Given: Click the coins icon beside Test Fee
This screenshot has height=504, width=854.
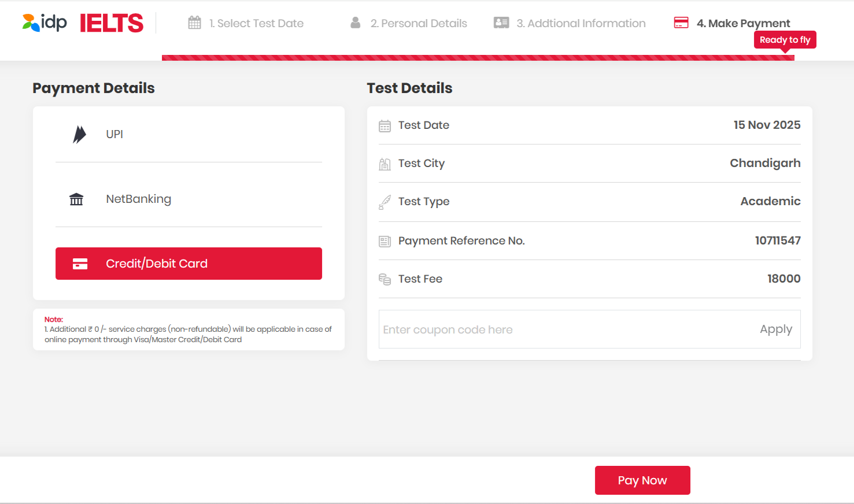Looking at the screenshot, I should point(385,279).
